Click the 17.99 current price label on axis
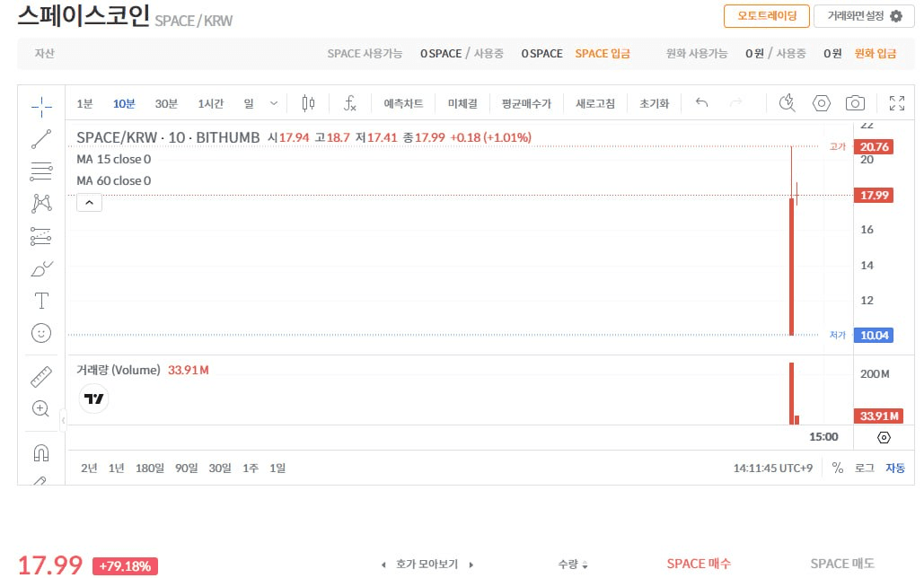This screenshot has width=924, height=578. tap(874, 195)
